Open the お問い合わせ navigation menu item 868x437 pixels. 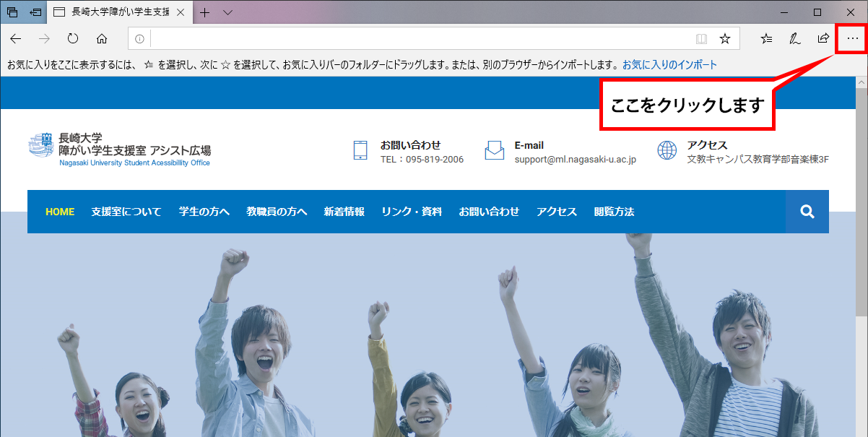pyautogui.click(x=489, y=212)
